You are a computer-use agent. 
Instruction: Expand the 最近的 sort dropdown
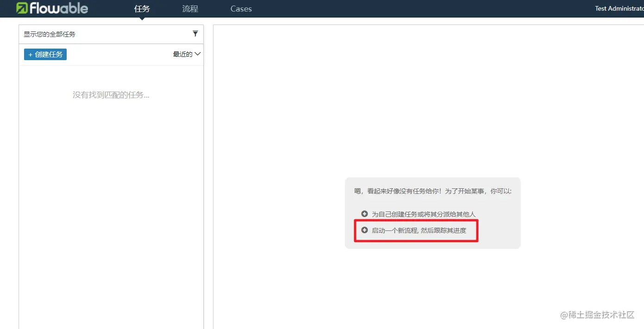coord(187,54)
